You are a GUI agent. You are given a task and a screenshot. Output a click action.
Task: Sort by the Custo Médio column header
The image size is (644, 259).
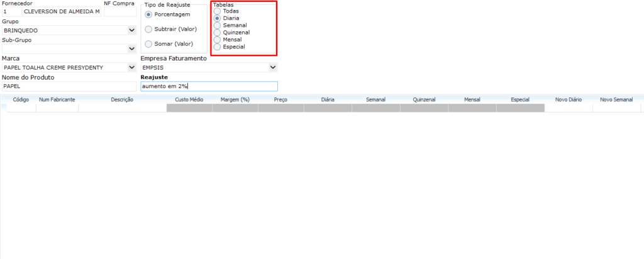click(x=189, y=99)
